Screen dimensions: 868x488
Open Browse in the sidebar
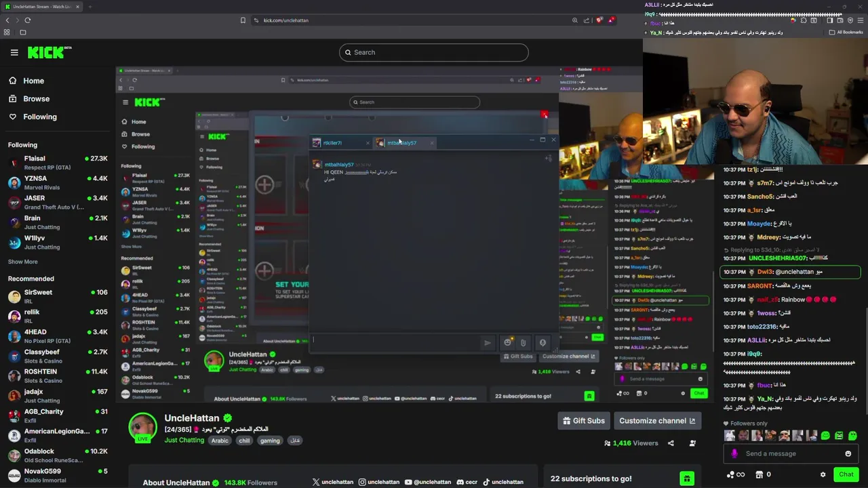(x=29, y=99)
